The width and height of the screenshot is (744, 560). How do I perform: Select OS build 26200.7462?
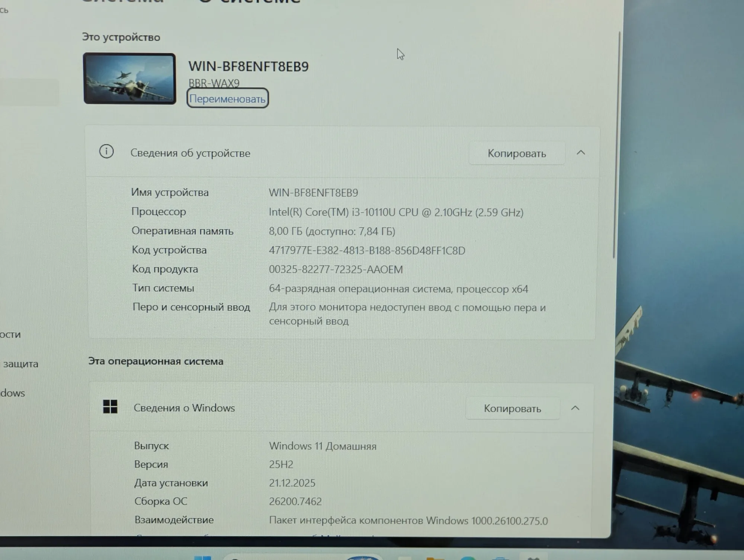pos(295,501)
